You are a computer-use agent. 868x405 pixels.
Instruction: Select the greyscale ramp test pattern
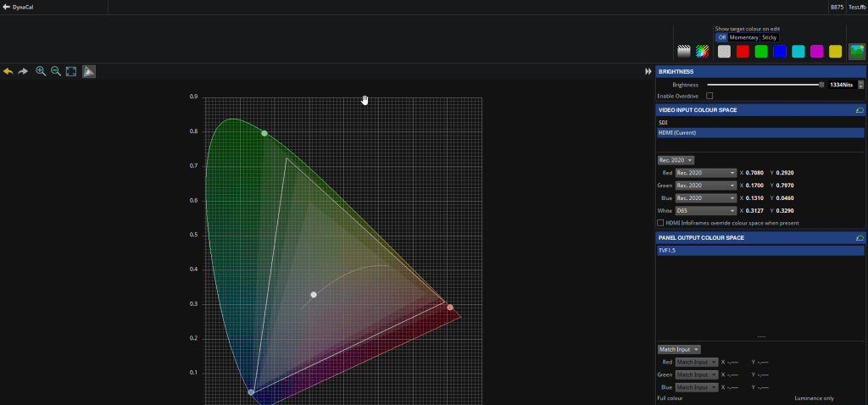tap(684, 52)
